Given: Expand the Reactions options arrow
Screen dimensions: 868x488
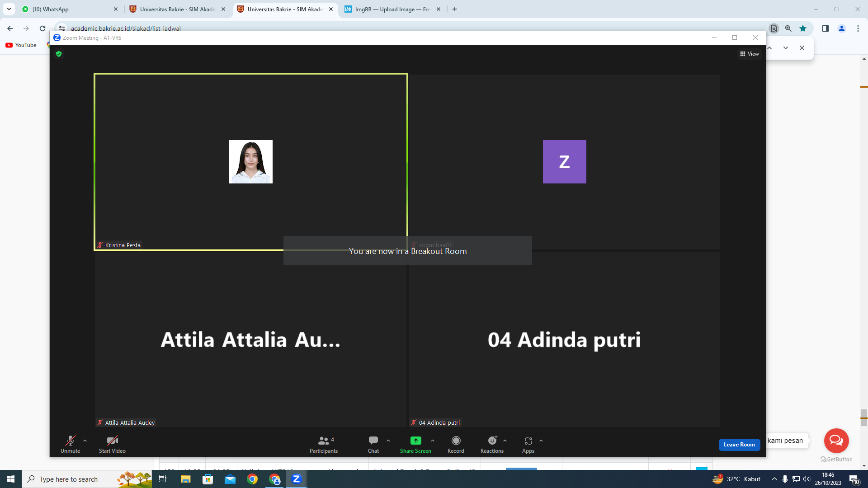Looking at the screenshot, I should coord(505,441).
